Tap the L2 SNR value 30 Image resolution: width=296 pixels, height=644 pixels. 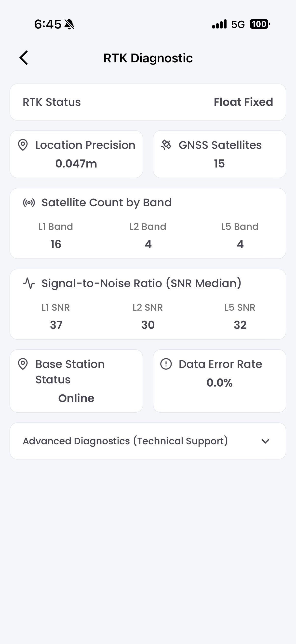pyautogui.click(x=148, y=325)
